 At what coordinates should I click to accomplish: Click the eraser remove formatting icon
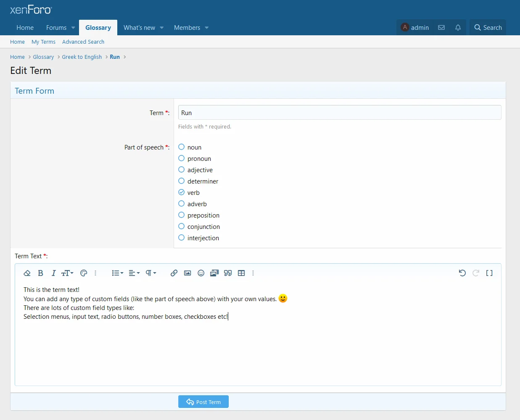coord(27,273)
